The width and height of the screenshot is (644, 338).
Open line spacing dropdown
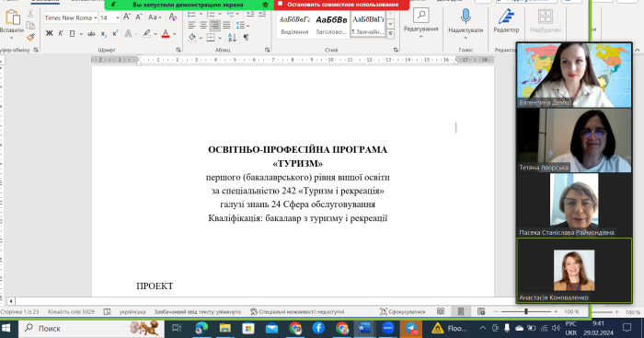(x=243, y=26)
